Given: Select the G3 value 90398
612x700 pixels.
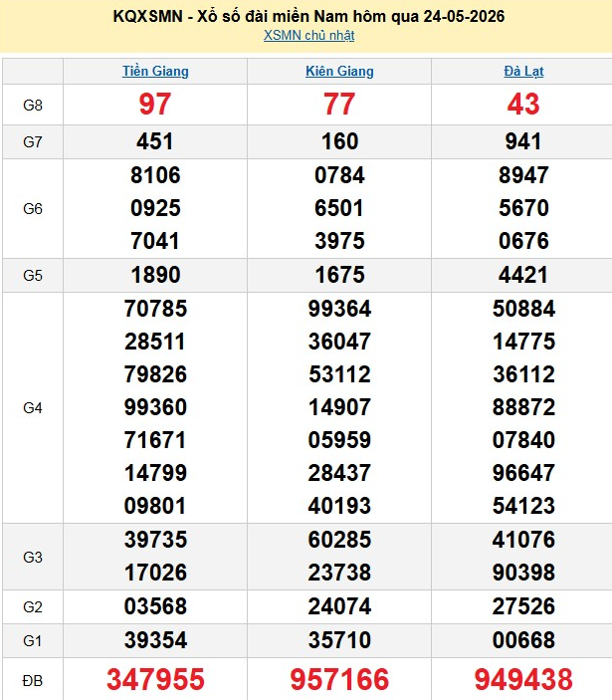Looking at the screenshot, I should pyautogui.click(x=523, y=573).
